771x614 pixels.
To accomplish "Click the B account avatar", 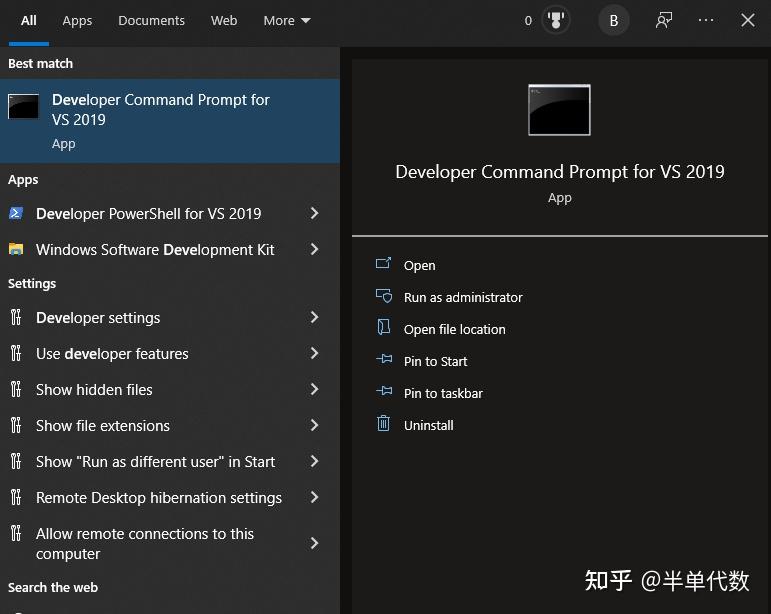I will (614, 21).
